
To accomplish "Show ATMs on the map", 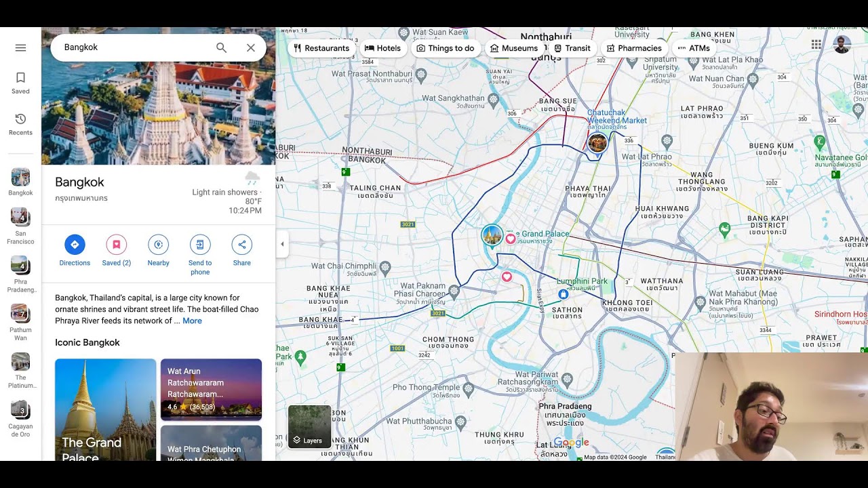I will pyautogui.click(x=694, y=48).
